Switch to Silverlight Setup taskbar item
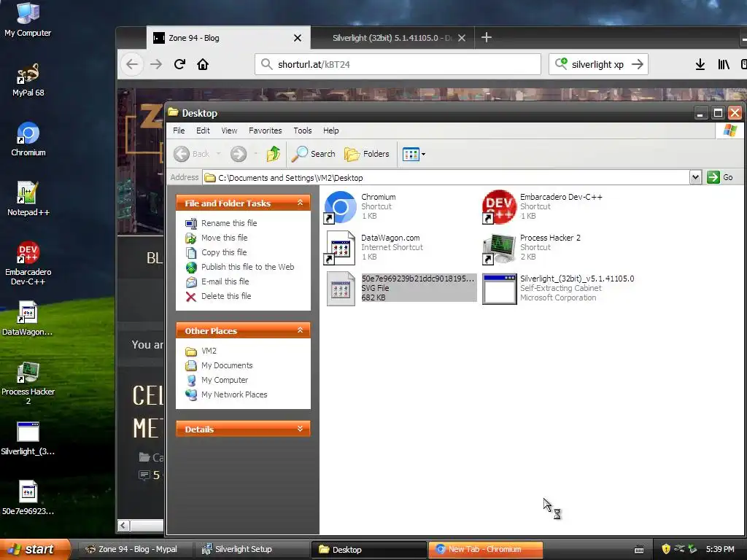Screen dimensions: 747x560 click(x=252, y=550)
